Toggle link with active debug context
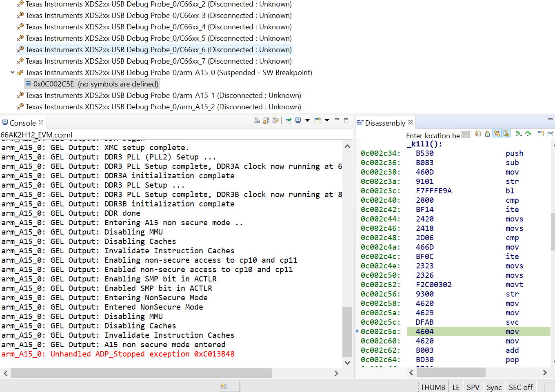The width and height of the screenshot is (555, 392). point(497,133)
